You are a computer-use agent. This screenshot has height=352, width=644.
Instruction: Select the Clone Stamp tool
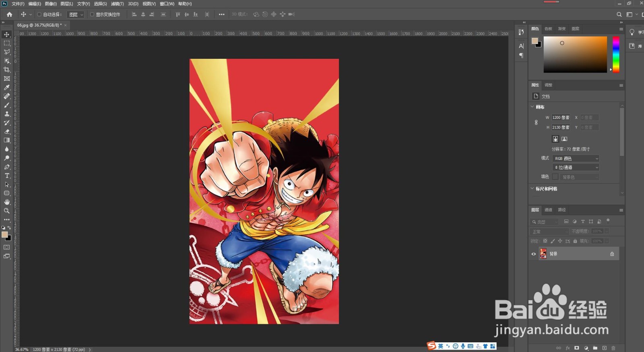tap(7, 114)
